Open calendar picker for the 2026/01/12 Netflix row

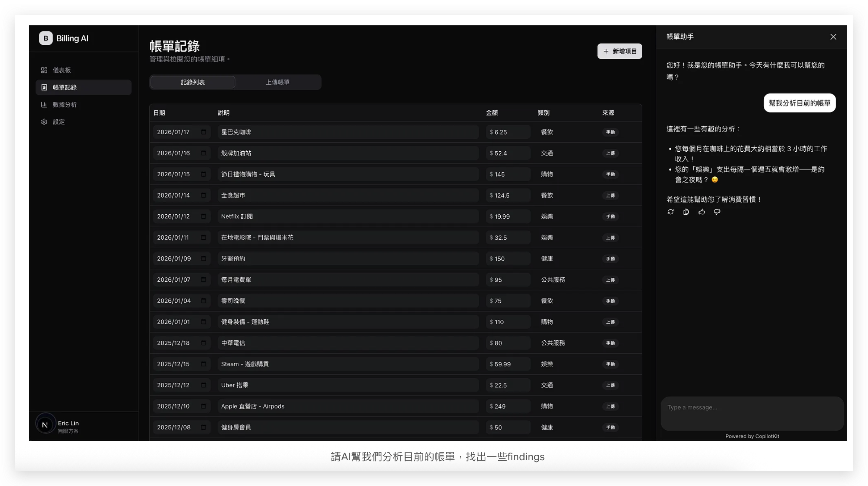tap(203, 216)
